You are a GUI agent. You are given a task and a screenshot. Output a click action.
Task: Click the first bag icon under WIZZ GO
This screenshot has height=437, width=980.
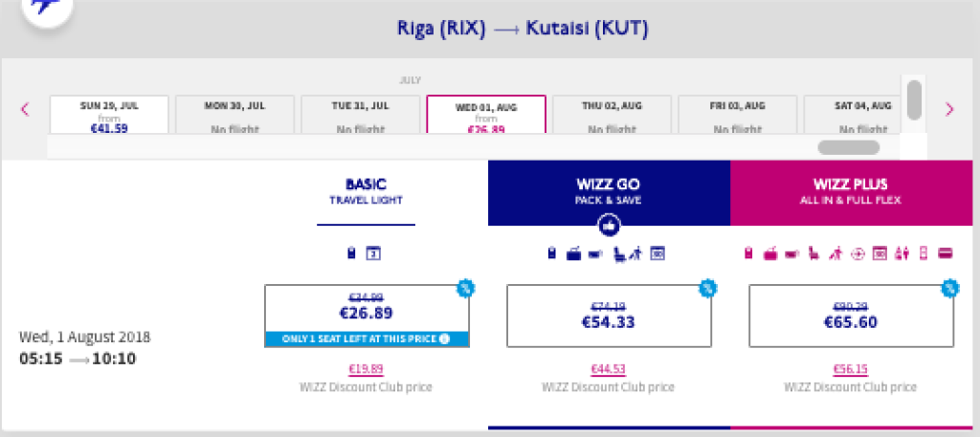551,253
